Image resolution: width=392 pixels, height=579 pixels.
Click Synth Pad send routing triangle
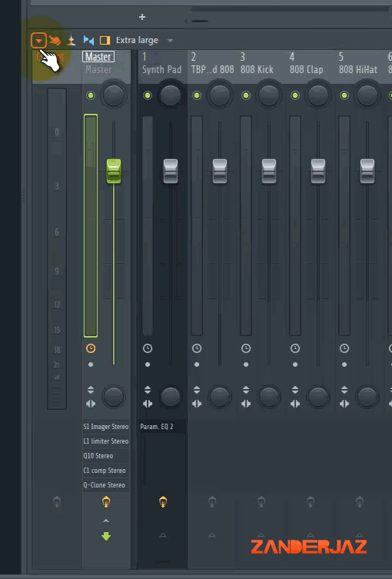coord(163,535)
